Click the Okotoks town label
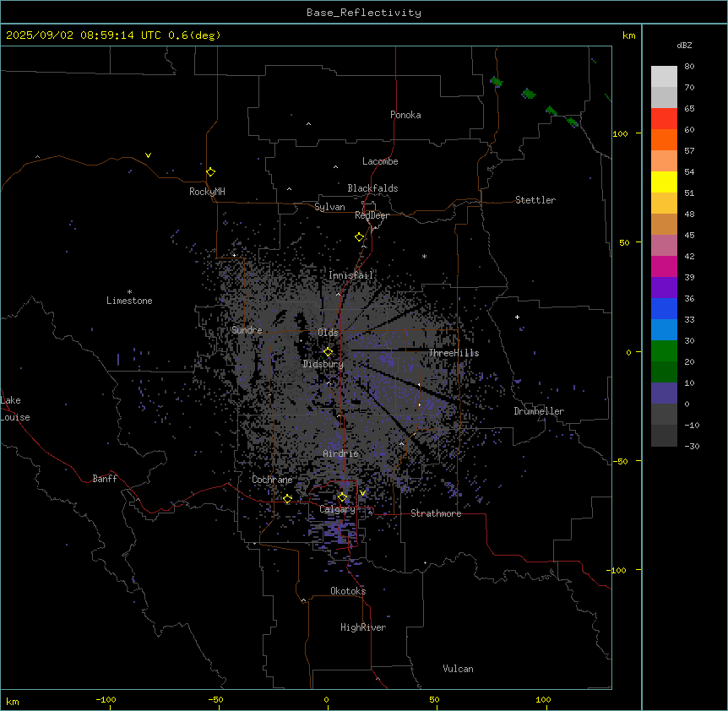This screenshot has height=711, width=728. click(348, 591)
